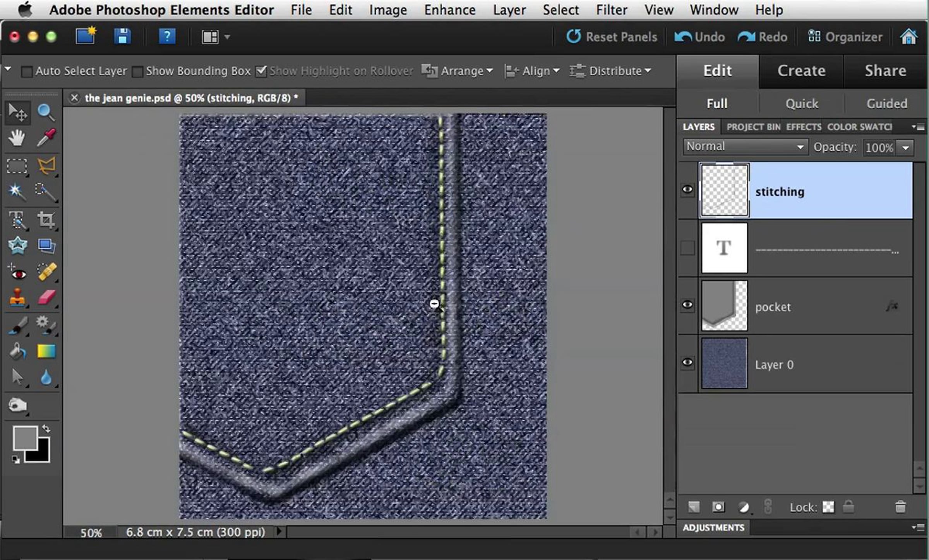Select the Crop tool
The height and width of the screenshot is (560, 929).
click(46, 220)
